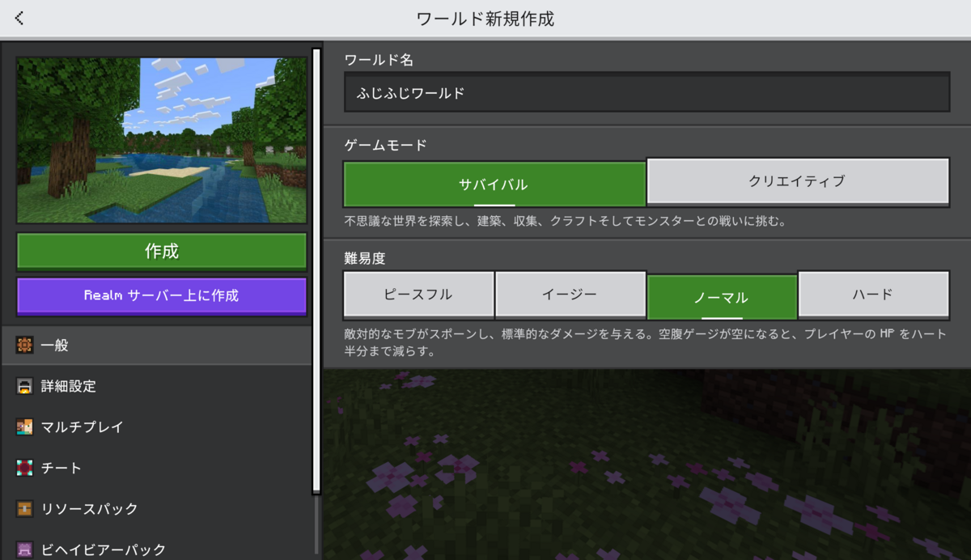The height and width of the screenshot is (560, 971).
Task: Go back with the top-left arrow
Action: (19, 18)
